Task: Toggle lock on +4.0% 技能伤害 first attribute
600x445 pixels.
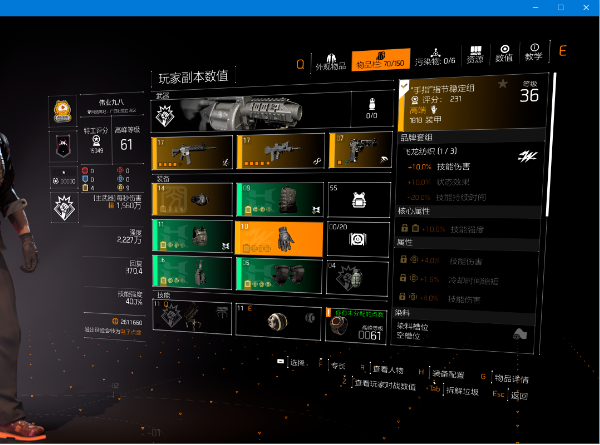Action: pyautogui.click(x=403, y=259)
